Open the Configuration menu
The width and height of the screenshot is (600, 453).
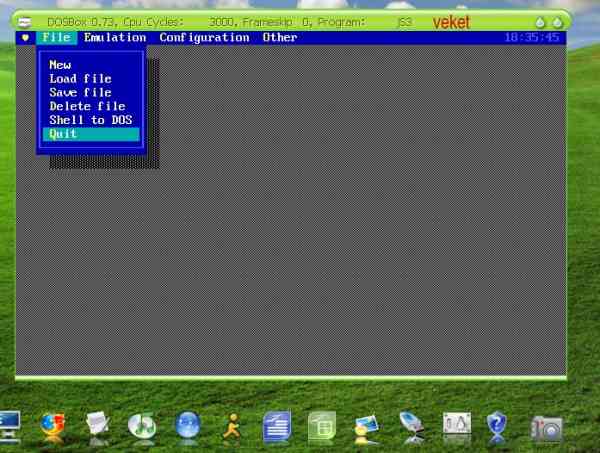[204, 37]
